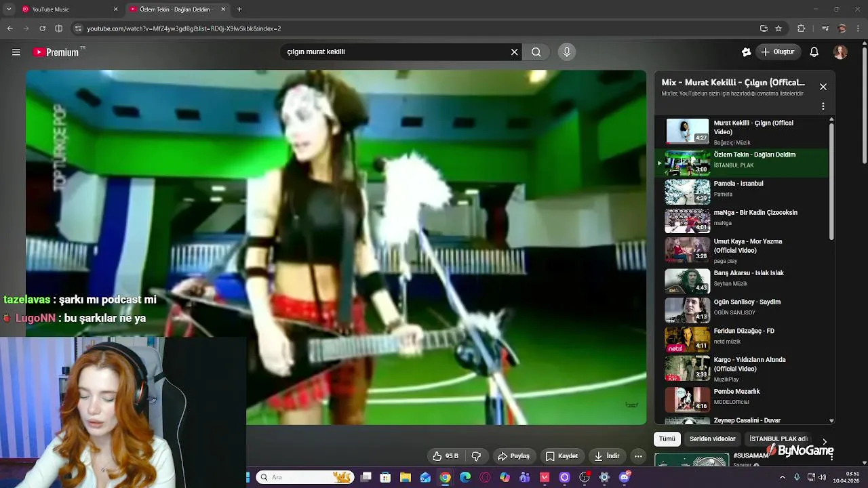Viewport: 868px width, 488px height.
Task: Open the Oluştur create button
Action: [778, 52]
